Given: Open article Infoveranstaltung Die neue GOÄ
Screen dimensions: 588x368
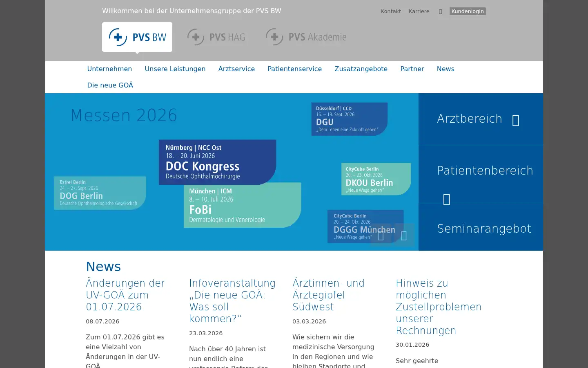Looking at the screenshot, I should click(232, 301).
